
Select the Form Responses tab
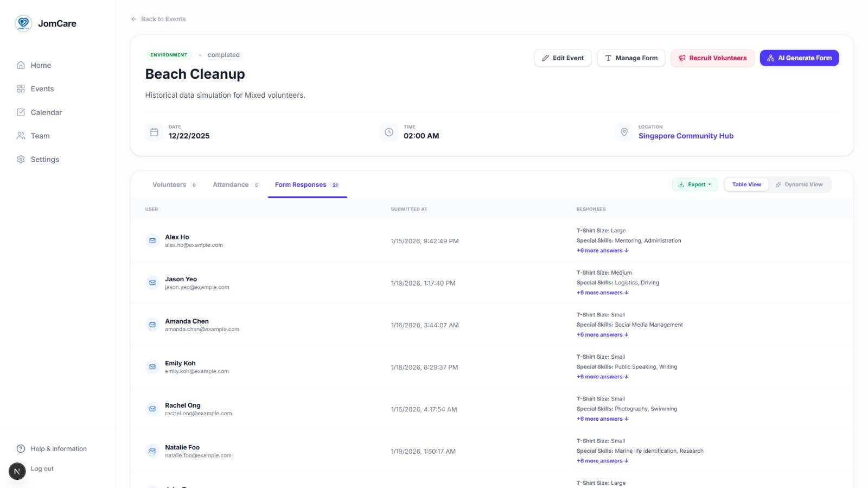click(x=307, y=185)
